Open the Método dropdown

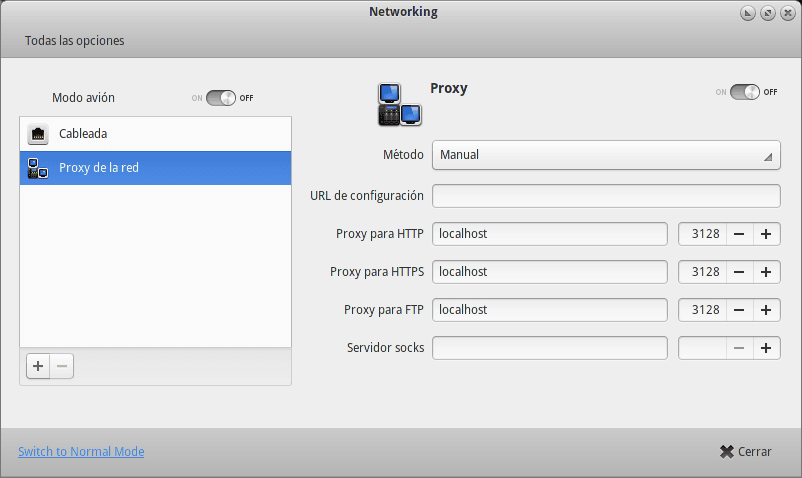606,155
